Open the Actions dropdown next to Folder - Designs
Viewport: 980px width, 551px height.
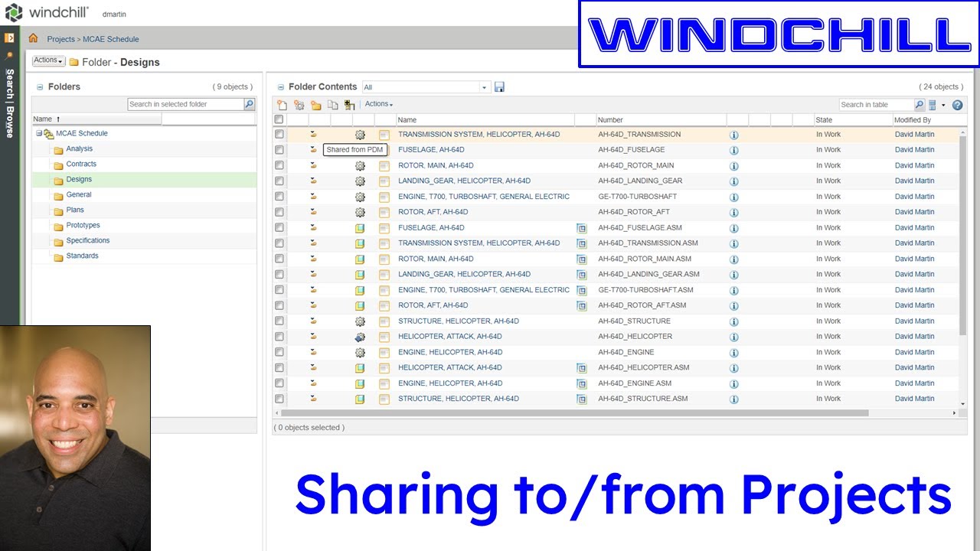48,60
